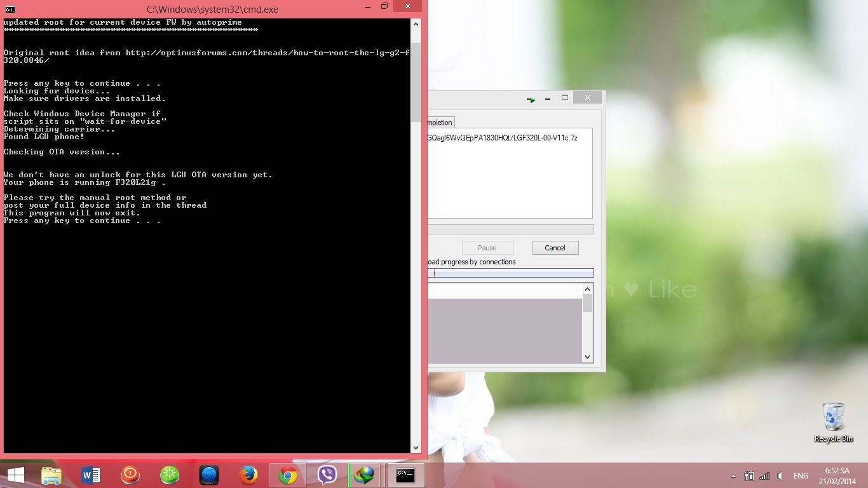The height and width of the screenshot is (488, 868).
Task: Click the download progress by connections bar
Action: pos(511,273)
